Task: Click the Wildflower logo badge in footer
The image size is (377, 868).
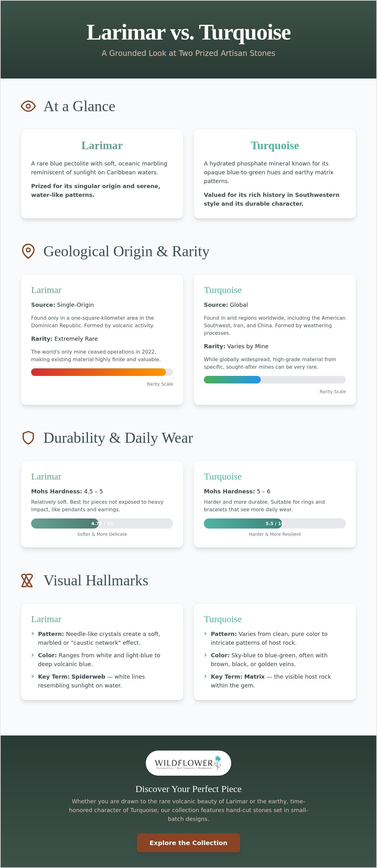Action: pyautogui.click(x=188, y=763)
